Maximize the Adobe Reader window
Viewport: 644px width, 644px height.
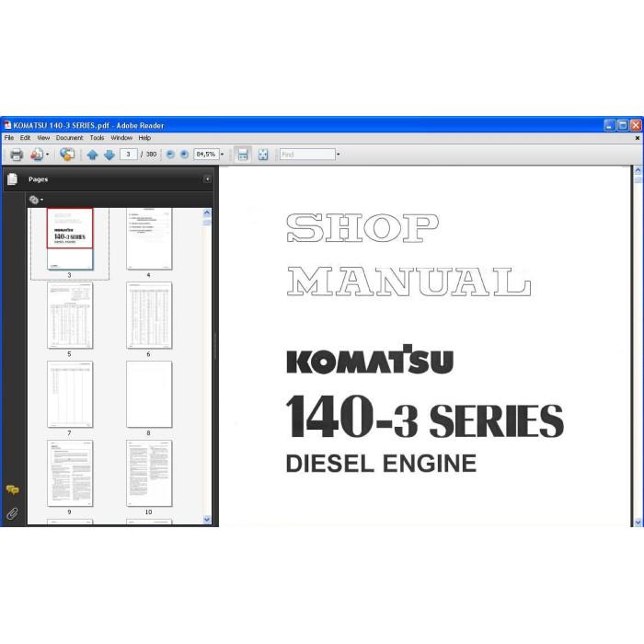click(623, 125)
